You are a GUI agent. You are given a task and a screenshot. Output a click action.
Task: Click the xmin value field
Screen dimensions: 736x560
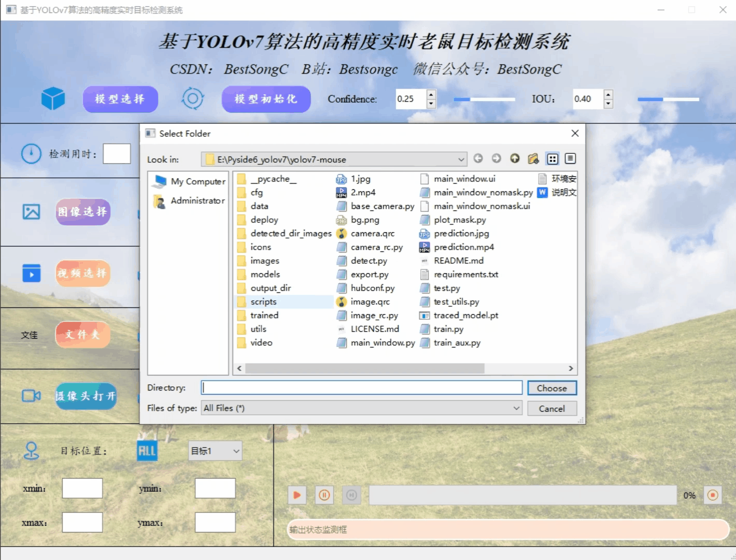pyautogui.click(x=82, y=488)
